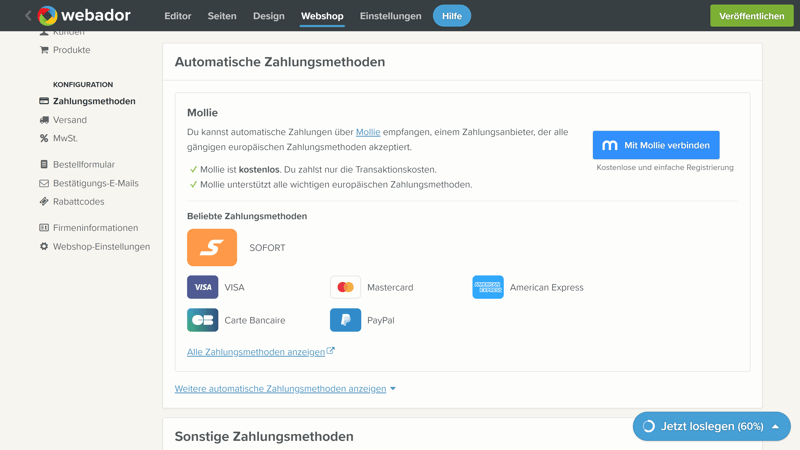Click the Webador logo icon

pos(47,16)
